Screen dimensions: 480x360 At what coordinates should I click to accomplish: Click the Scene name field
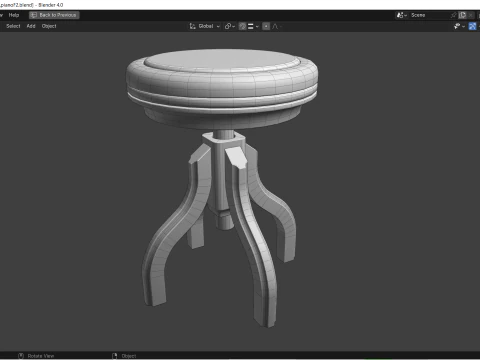429,15
